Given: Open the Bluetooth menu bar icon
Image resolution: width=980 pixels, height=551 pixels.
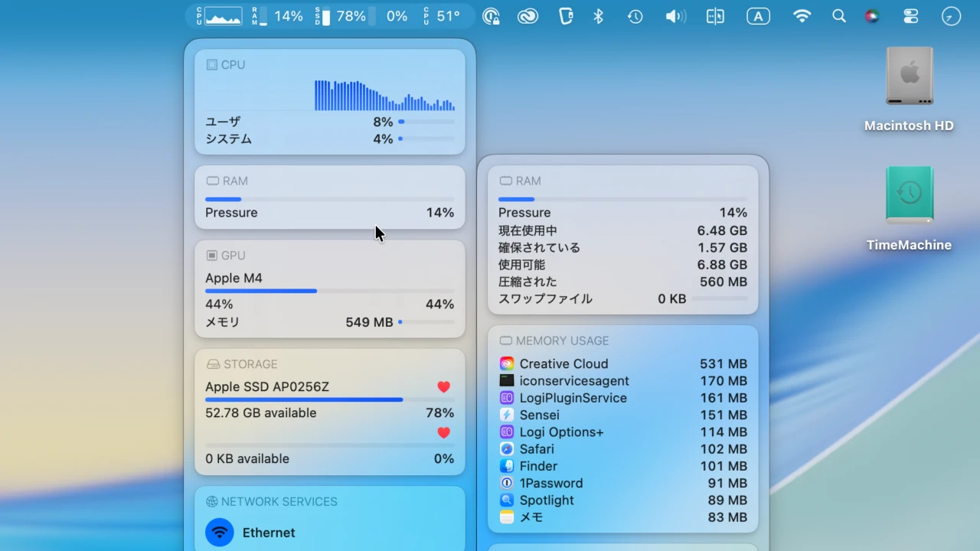Looking at the screenshot, I should [599, 16].
